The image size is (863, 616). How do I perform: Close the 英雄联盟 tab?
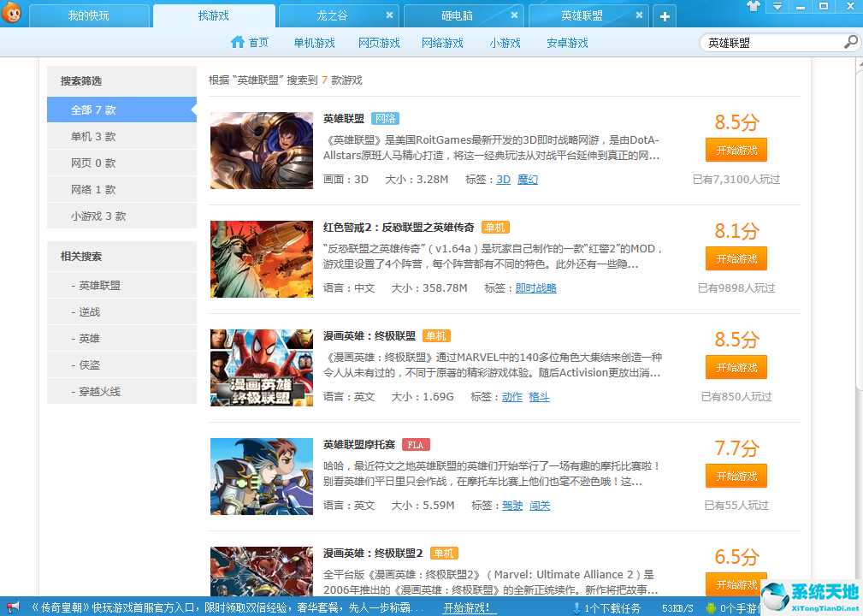639,15
